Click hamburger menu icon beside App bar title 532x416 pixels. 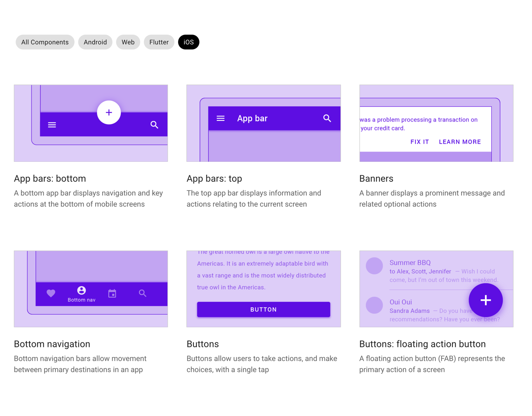[221, 118]
